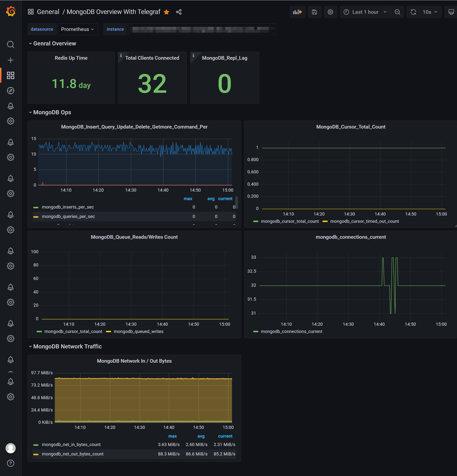This screenshot has height=476, width=457.
Task: Open the MongoDB_Cursor_Total_Count panel title menu
Action: 351,127
